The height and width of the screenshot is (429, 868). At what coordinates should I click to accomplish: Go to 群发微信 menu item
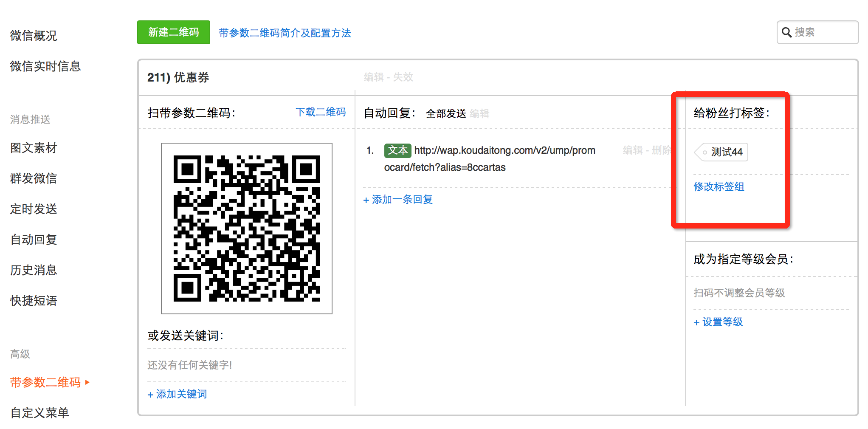click(34, 178)
